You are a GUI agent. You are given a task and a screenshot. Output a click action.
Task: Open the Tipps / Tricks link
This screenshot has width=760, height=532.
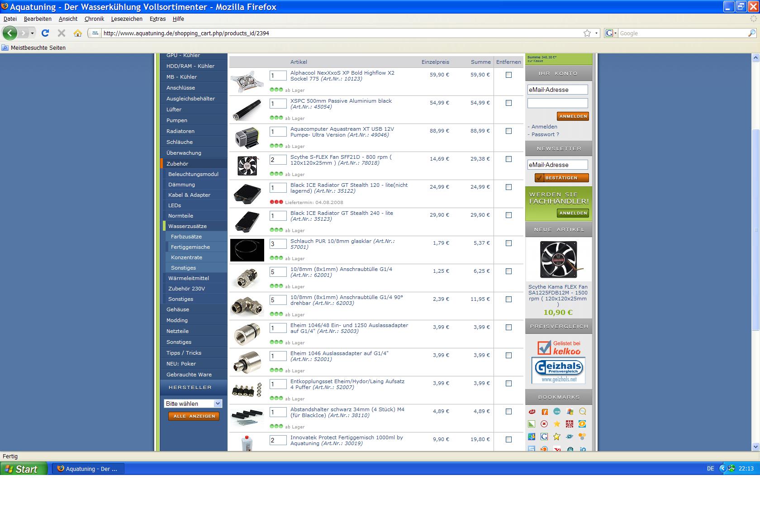tap(184, 353)
